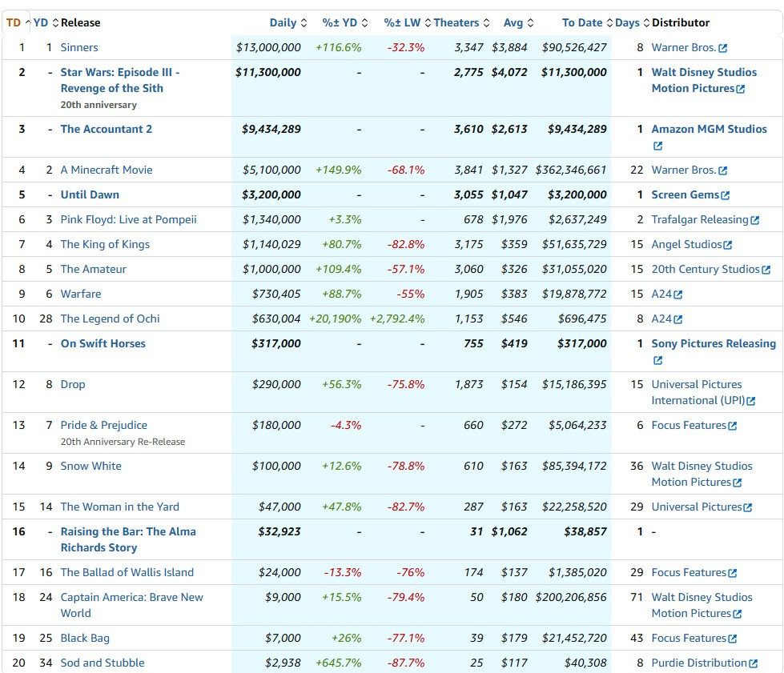The width and height of the screenshot is (784, 673).
Task: Open Pink Floyd: Live at Pompeii link
Action: [x=128, y=219]
